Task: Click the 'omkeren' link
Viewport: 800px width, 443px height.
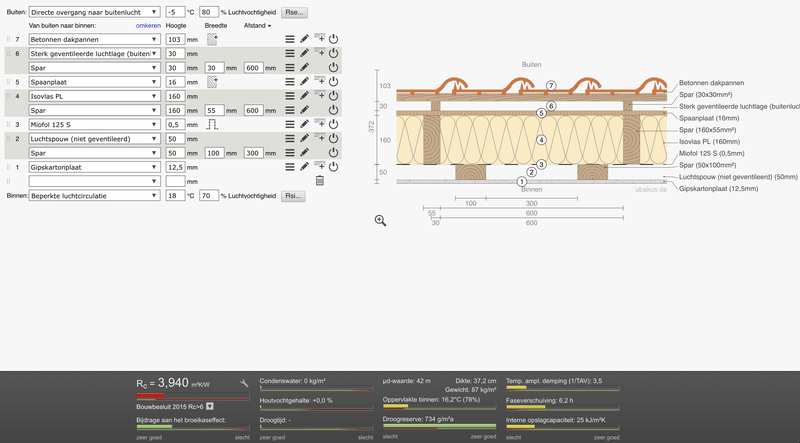Action: point(149,25)
